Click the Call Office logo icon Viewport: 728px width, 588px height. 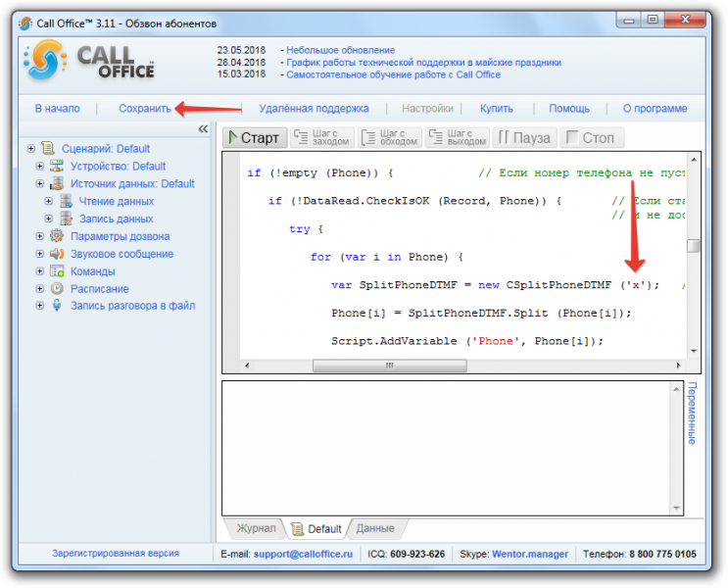(44, 61)
